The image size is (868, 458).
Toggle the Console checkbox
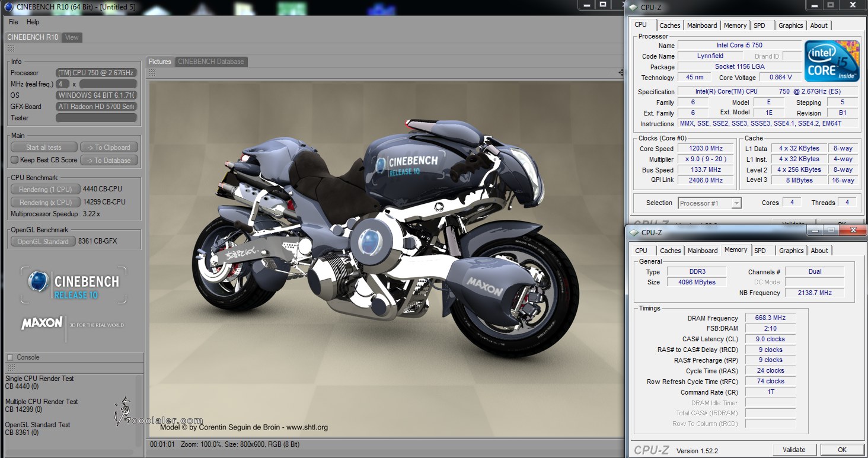(9, 357)
